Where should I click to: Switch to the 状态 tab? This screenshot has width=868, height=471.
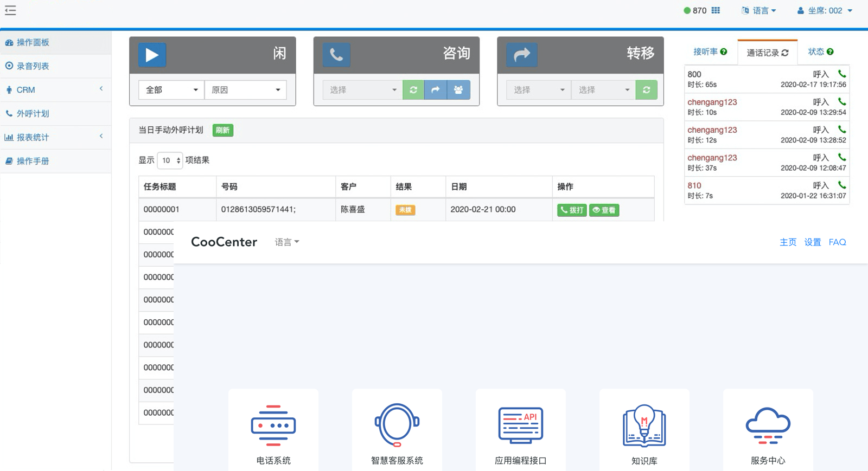pos(820,52)
